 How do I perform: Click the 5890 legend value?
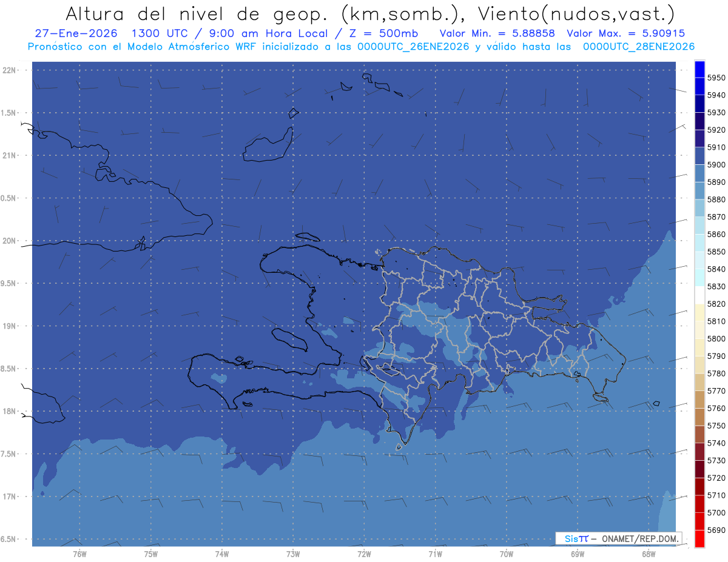coord(716,182)
